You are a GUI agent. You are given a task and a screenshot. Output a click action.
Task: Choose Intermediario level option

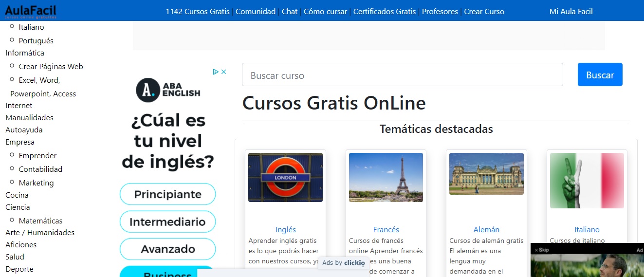coord(167,222)
